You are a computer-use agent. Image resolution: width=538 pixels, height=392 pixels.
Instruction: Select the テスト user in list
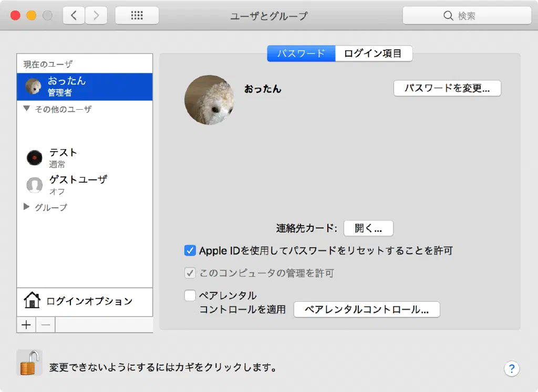click(85, 157)
